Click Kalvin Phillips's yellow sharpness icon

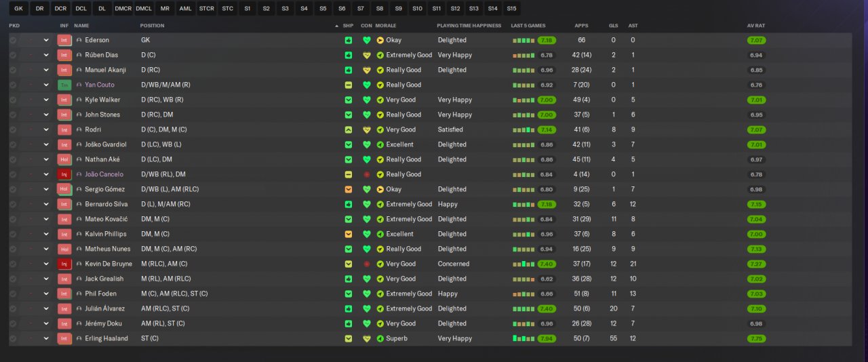[x=349, y=234]
